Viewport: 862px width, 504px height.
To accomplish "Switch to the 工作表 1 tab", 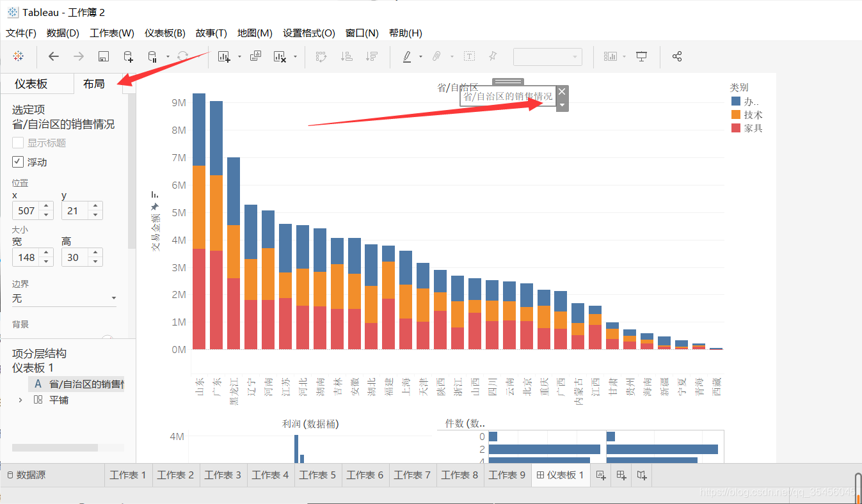I will [x=128, y=475].
